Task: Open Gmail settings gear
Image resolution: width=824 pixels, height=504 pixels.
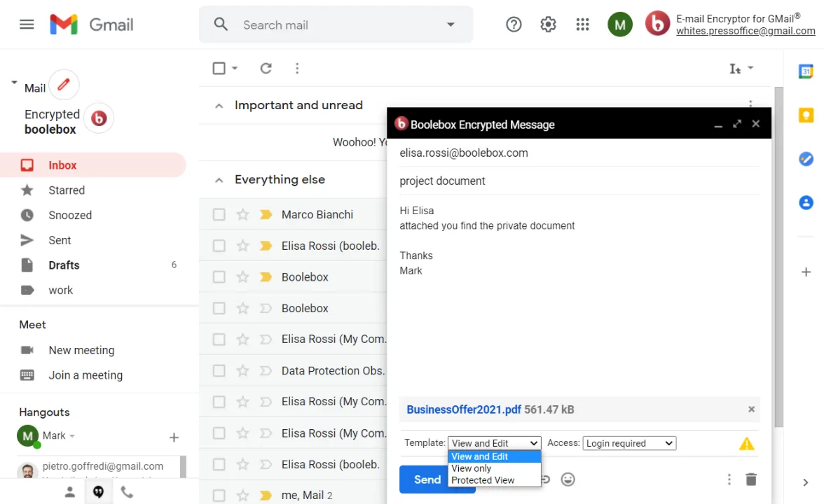Action: tap(548, 24)
